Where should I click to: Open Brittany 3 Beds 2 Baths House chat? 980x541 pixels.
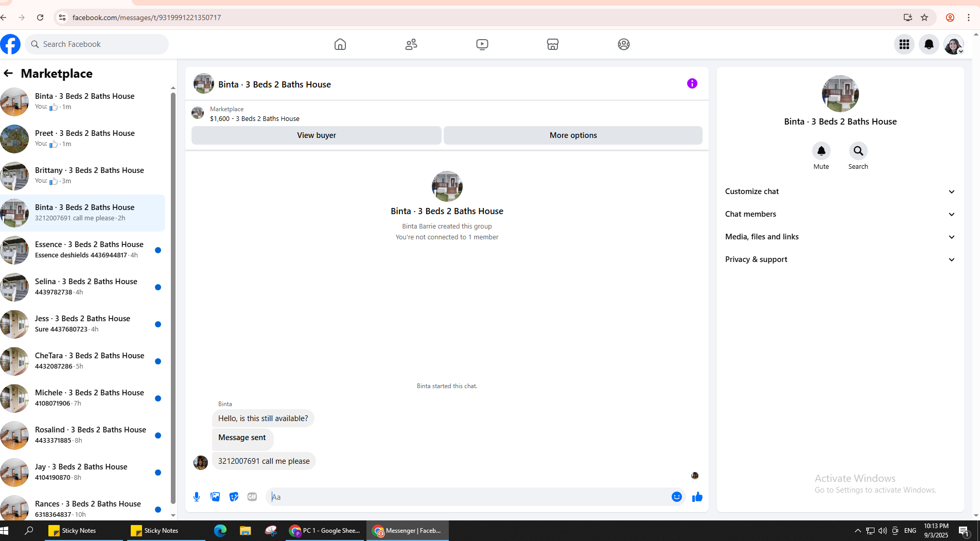[82, 176]
